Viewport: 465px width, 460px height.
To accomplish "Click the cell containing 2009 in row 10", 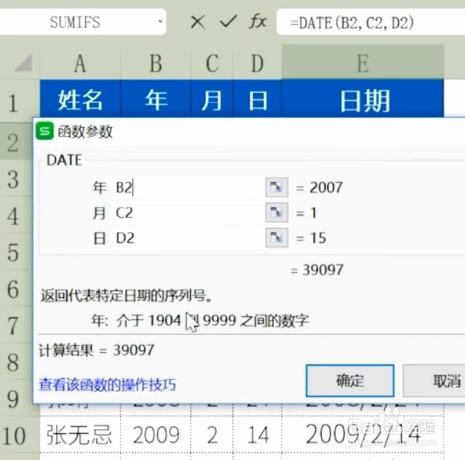I will [156, 434].
